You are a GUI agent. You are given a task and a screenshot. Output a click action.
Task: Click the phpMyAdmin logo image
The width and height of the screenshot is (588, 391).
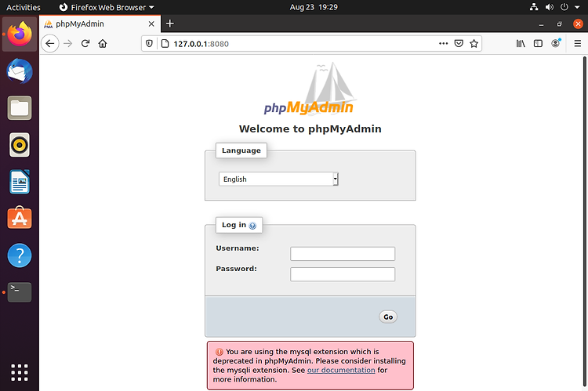310,89
